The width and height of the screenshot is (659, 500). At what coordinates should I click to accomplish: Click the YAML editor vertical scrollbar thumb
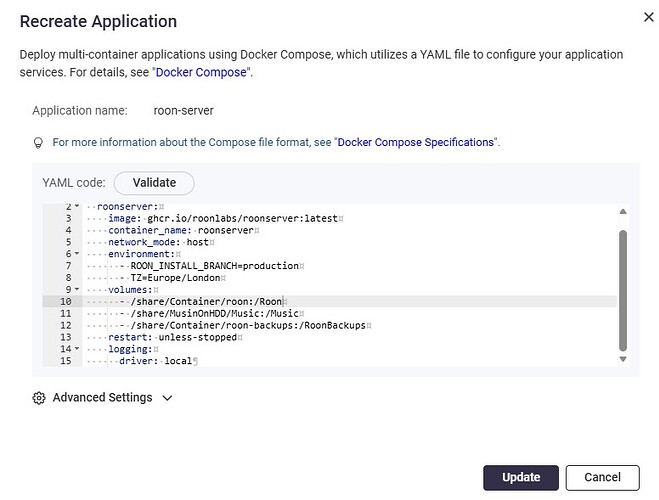(x=623, y=290)
